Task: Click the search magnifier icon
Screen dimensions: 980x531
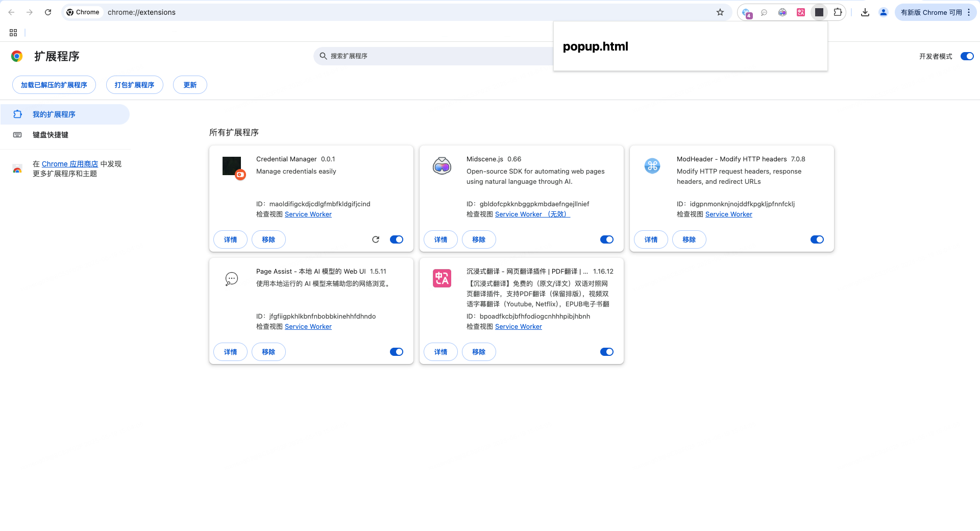Action: click(x=323, y=56)
